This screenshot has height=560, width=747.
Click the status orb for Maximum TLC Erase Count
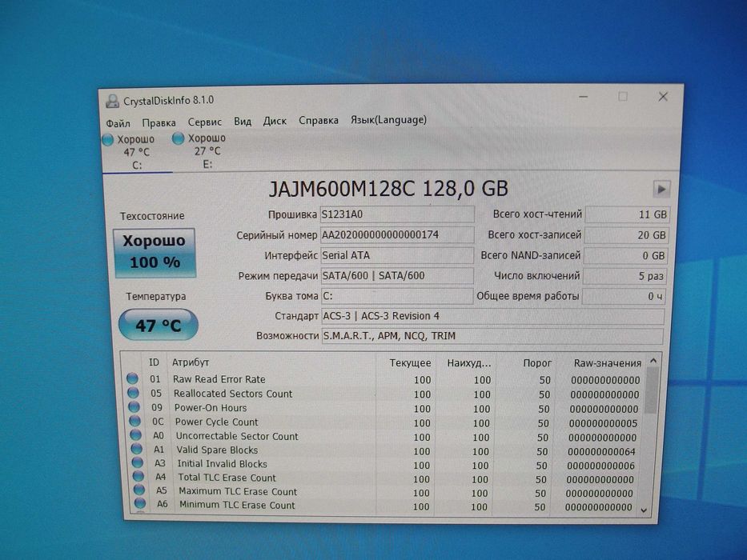(x=139, y=490)
